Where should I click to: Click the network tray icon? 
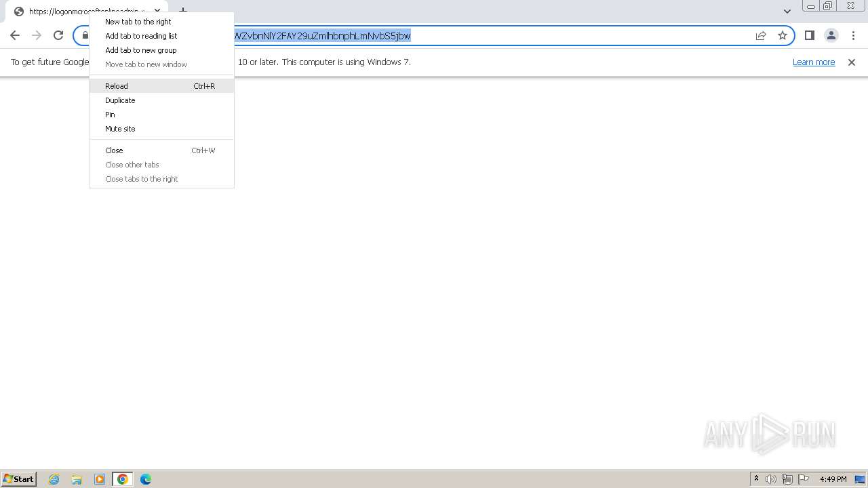click(787, 479)
